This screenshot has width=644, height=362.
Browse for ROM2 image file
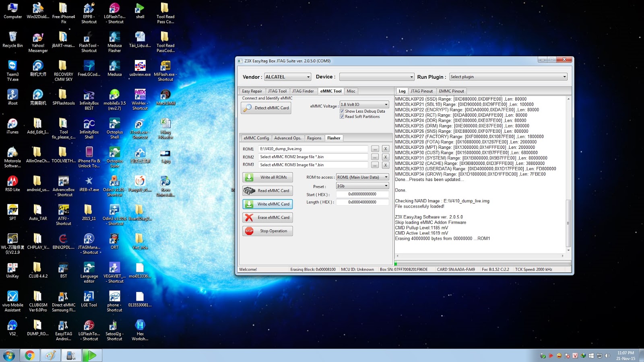coord(375,157)
